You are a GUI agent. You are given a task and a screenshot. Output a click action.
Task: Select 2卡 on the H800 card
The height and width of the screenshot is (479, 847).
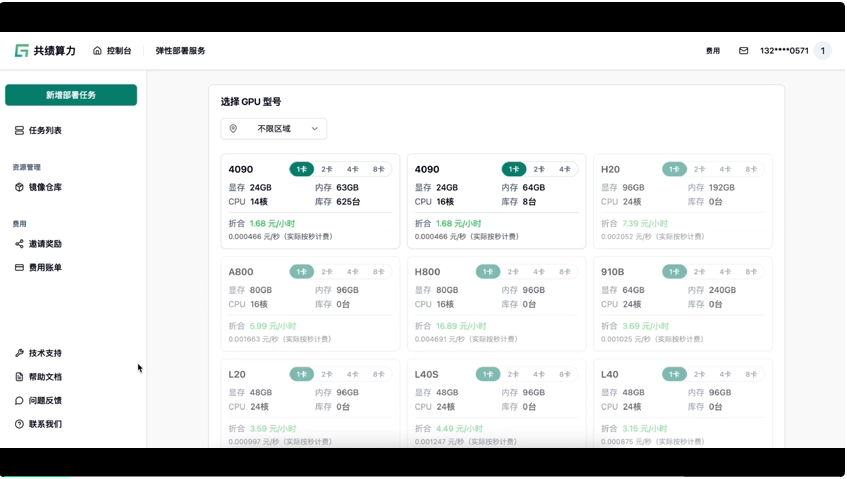(x=513, y=272)
